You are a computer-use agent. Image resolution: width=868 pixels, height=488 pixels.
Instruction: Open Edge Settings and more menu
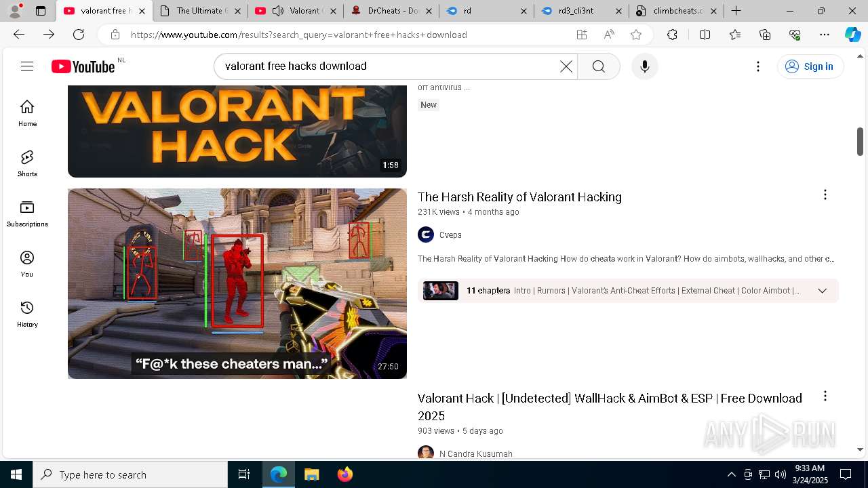coord(825,35)
